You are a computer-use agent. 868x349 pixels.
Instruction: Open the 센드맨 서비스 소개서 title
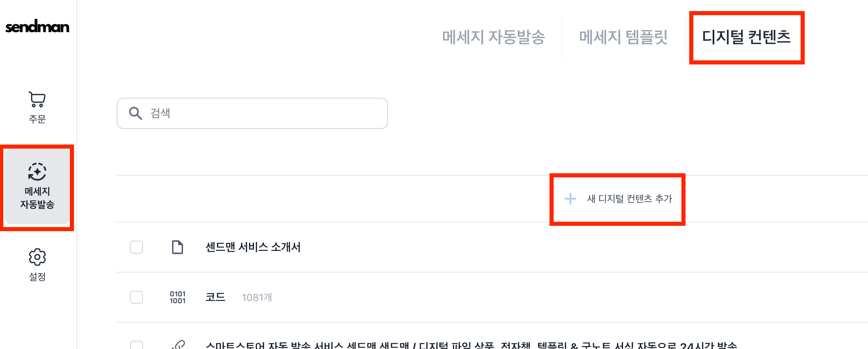253,247
